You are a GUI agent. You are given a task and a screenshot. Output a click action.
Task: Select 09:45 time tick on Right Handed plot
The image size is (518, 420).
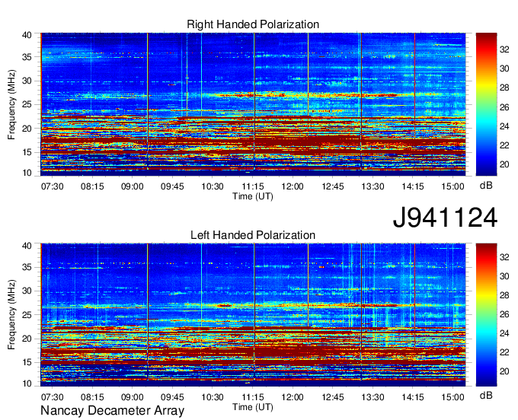pos(172,186)
